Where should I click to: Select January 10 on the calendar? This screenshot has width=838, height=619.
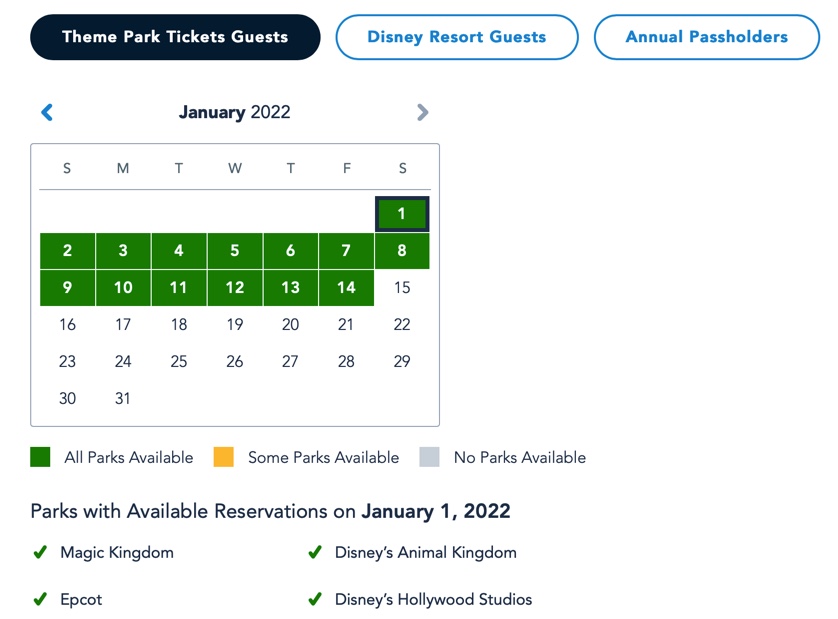123,288
